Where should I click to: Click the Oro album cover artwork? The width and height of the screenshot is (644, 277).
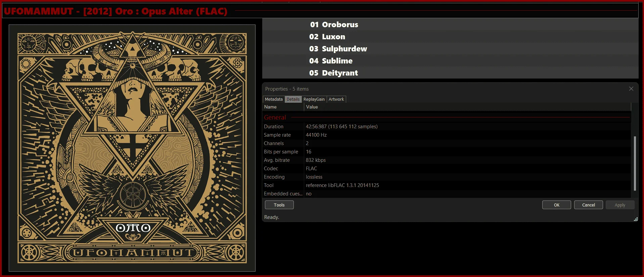click(132, 148)
